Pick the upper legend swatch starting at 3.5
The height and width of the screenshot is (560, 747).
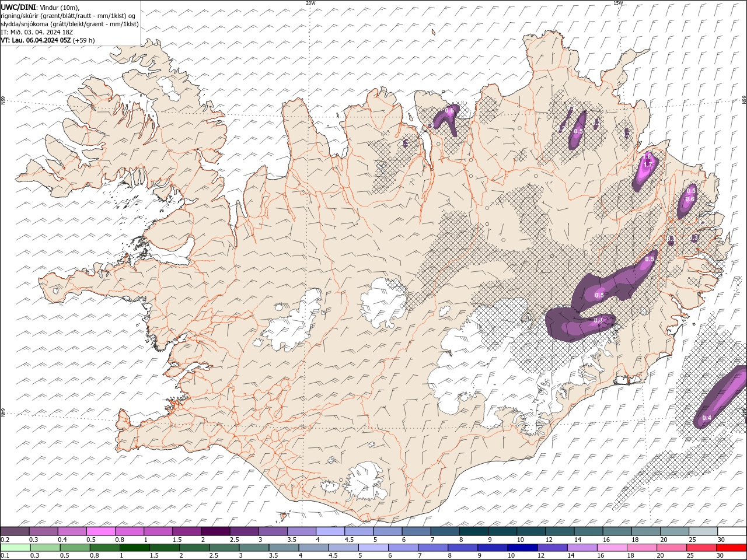[x=301, y=531]
